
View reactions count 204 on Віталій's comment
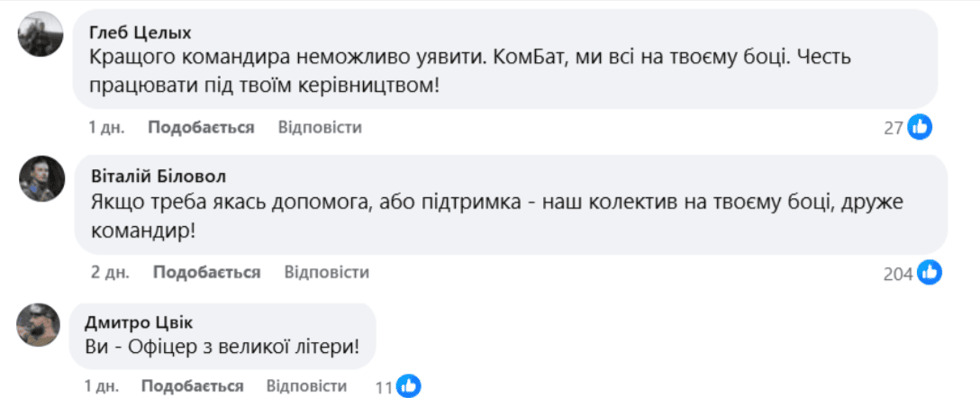tap(898, 274)
